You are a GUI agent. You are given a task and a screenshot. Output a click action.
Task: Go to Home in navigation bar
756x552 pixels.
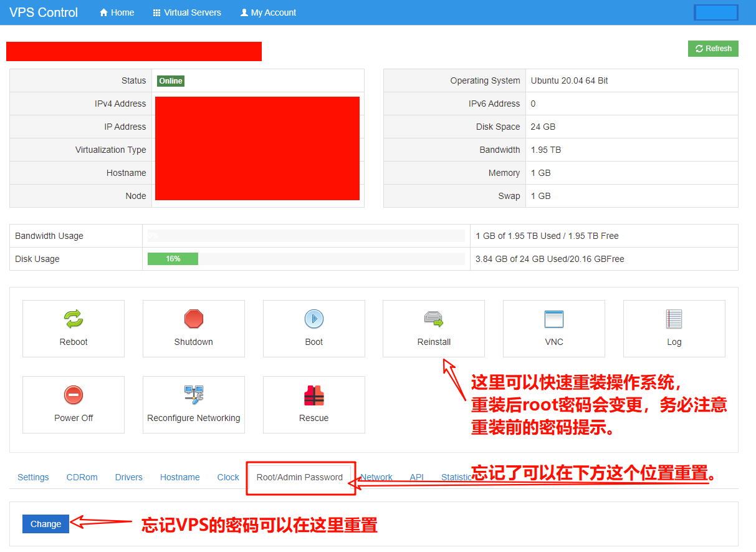tap(117, 12)
